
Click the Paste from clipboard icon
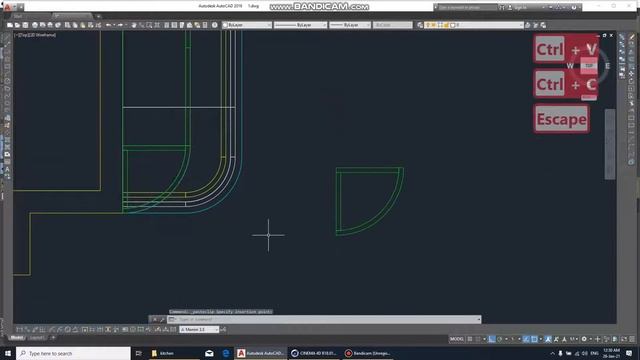83,25
